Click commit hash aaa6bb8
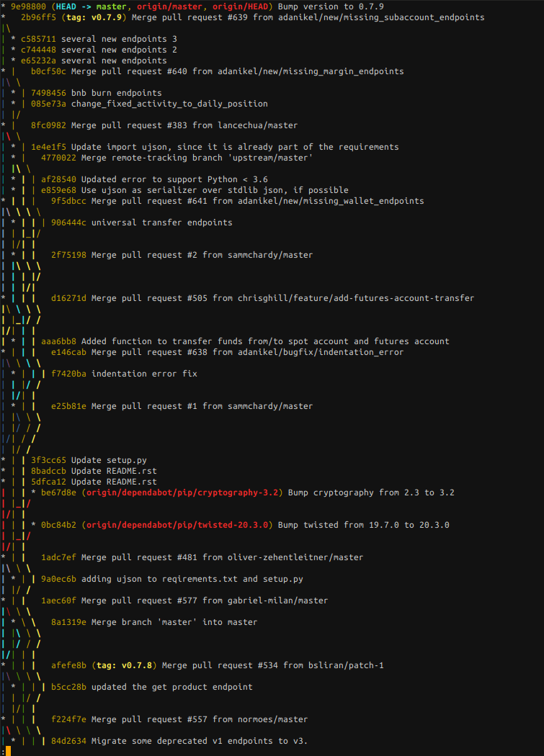Viewport: 544px width, 756px height. click(59, 341)
